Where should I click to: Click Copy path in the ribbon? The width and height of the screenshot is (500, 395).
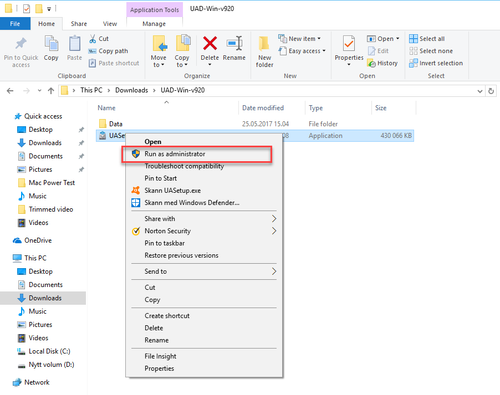point(108,51)
